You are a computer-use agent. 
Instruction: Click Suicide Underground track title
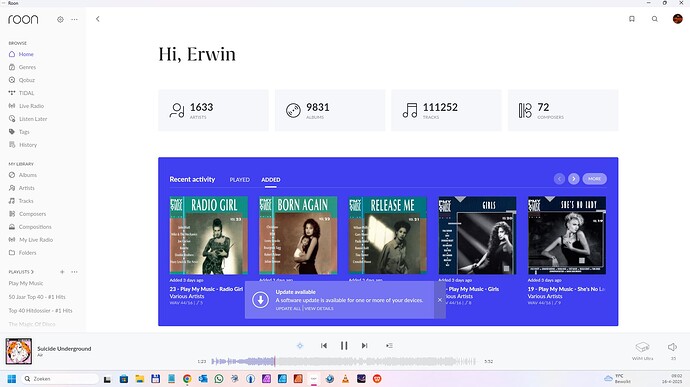pos(64,349)
